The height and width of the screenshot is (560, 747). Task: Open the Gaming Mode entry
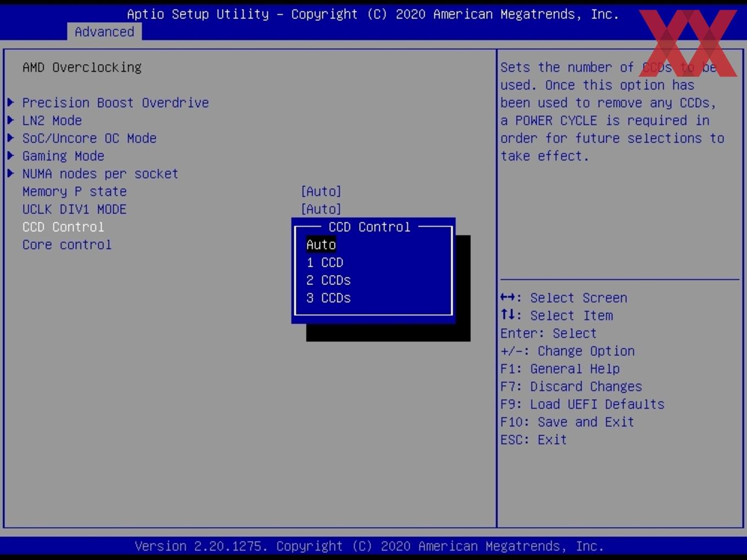point(63,156)
